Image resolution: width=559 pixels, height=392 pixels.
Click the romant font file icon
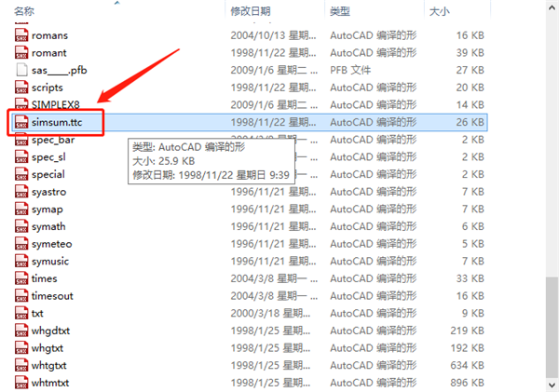(21, 53)
